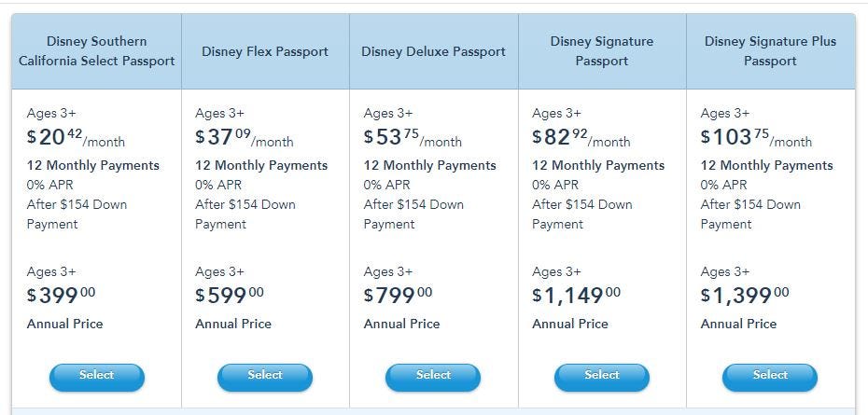This screenshot has height=415, width=868.
Task: Choose Select for Disney Signature Passport
Action: [x=602, y=378]
